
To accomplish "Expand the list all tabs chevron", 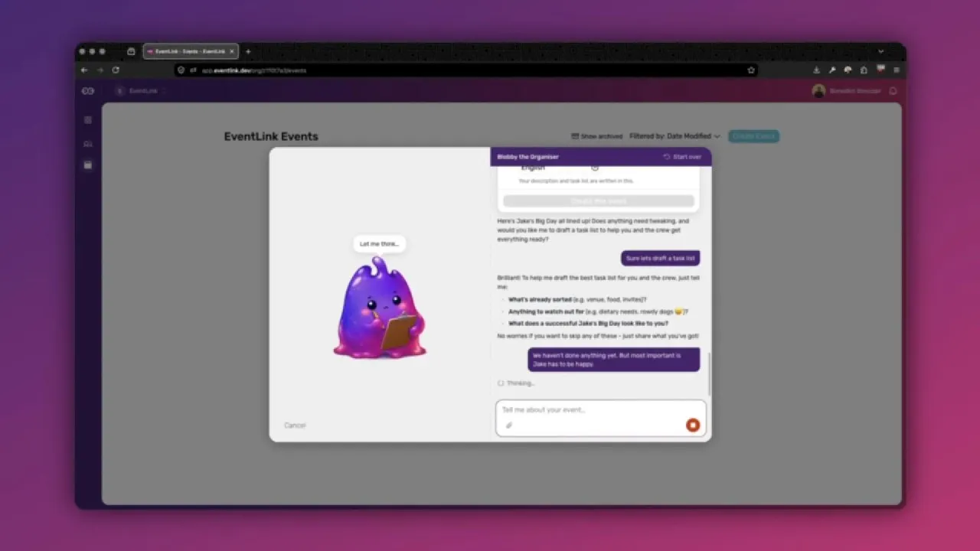I will (x=880, y=51).
